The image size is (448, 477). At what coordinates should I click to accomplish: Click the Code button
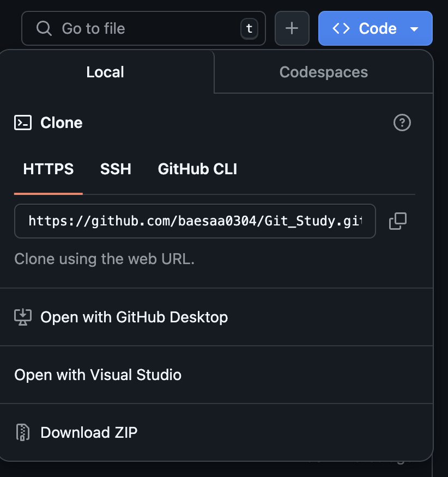(375, 28)
